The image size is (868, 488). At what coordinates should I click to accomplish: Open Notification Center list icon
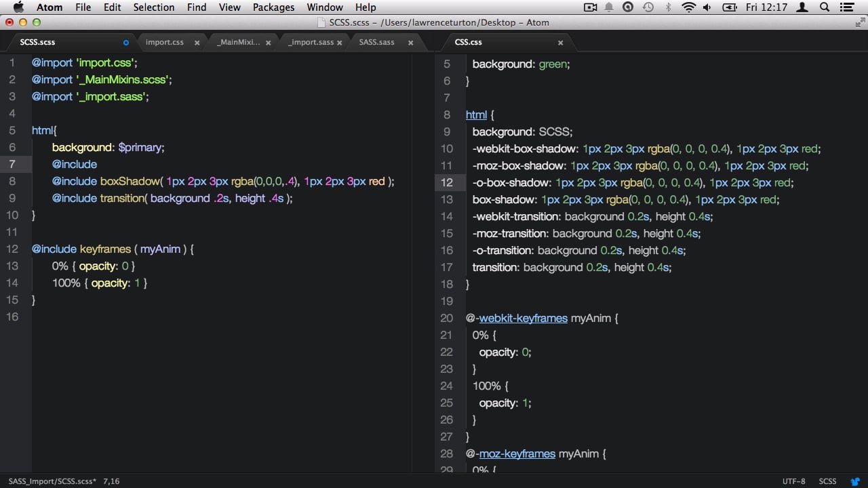point(848,7)
